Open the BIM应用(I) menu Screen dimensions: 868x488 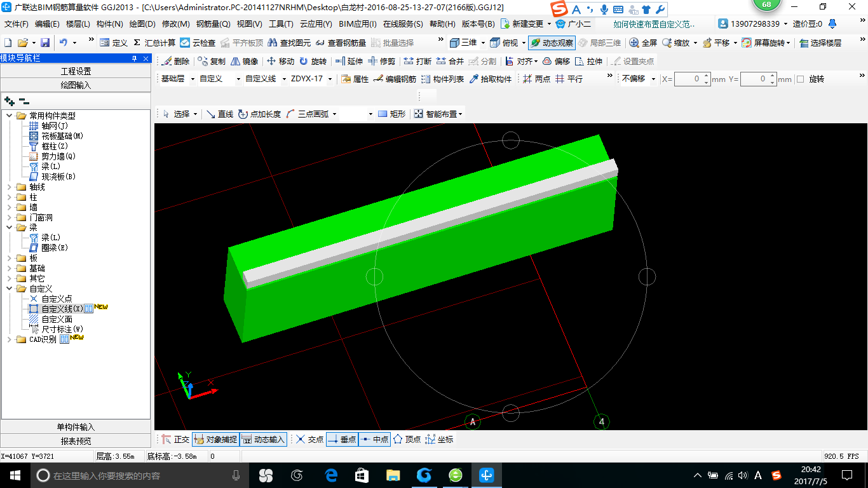tap(358, 24)
